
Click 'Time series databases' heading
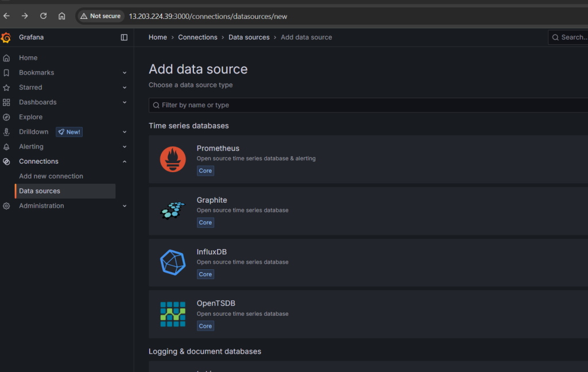(x=188, y=126)
